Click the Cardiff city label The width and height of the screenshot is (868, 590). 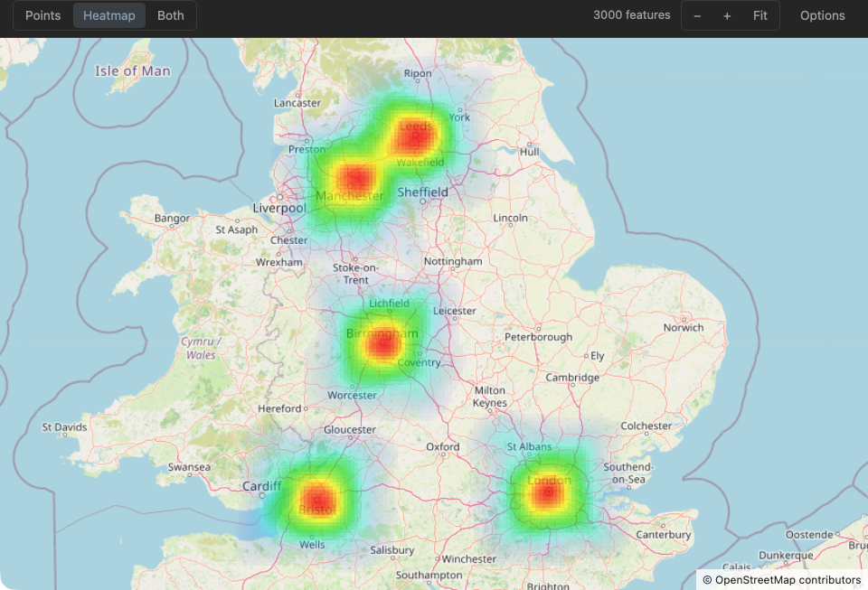coord(262,486)
